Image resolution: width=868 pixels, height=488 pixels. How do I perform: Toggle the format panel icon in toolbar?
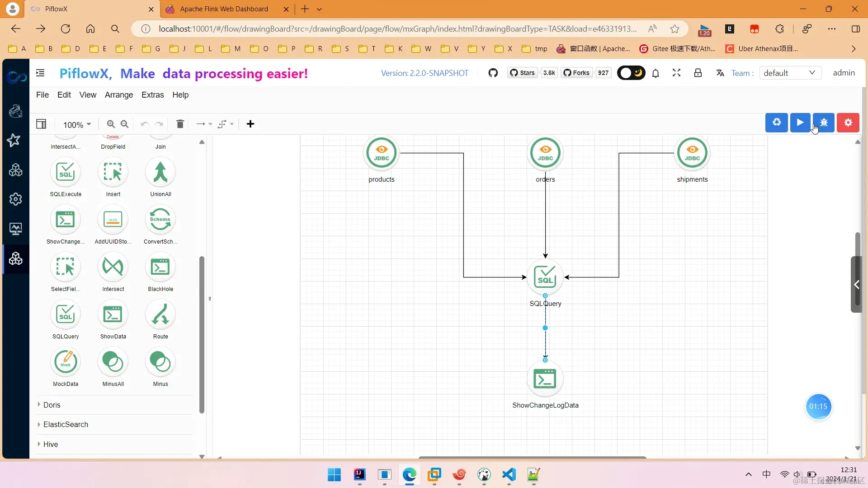(41, 124)
